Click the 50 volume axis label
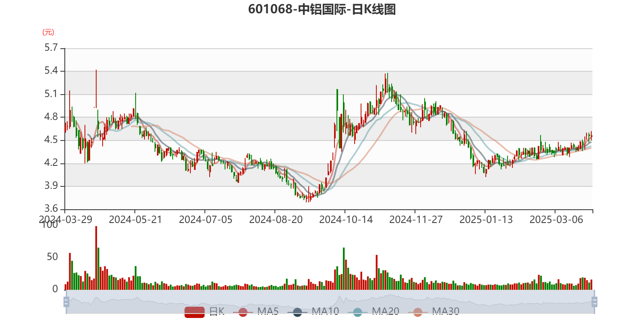 [52, 257]
